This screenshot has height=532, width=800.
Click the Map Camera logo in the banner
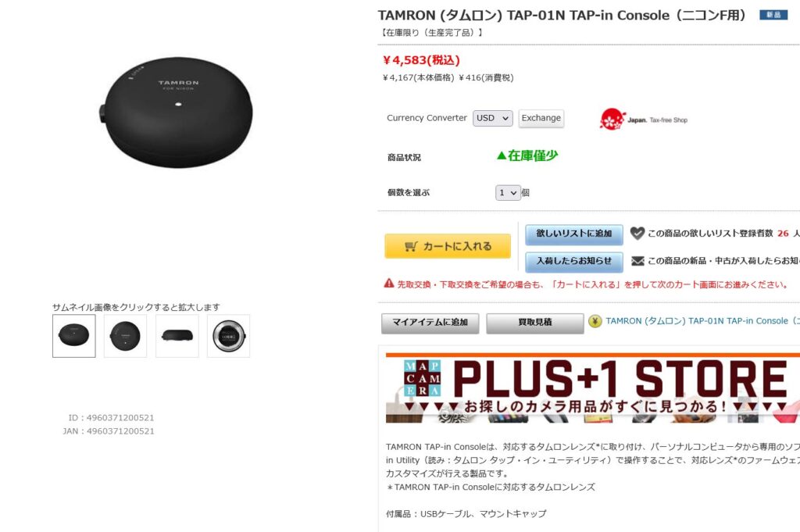[x=422, y=378]
